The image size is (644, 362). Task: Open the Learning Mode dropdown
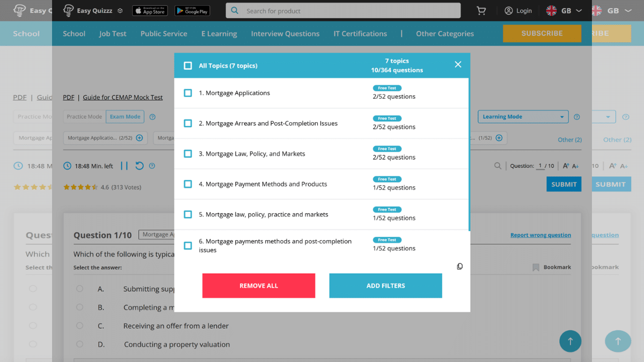click(523, 116)
